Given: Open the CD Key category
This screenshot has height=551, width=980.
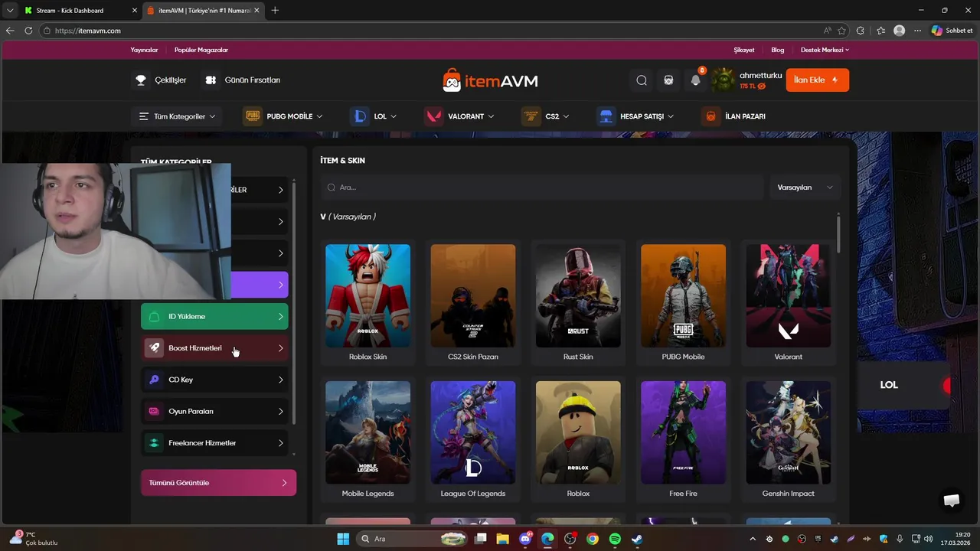Looking at the screenshot, I should tap(214, 380).
